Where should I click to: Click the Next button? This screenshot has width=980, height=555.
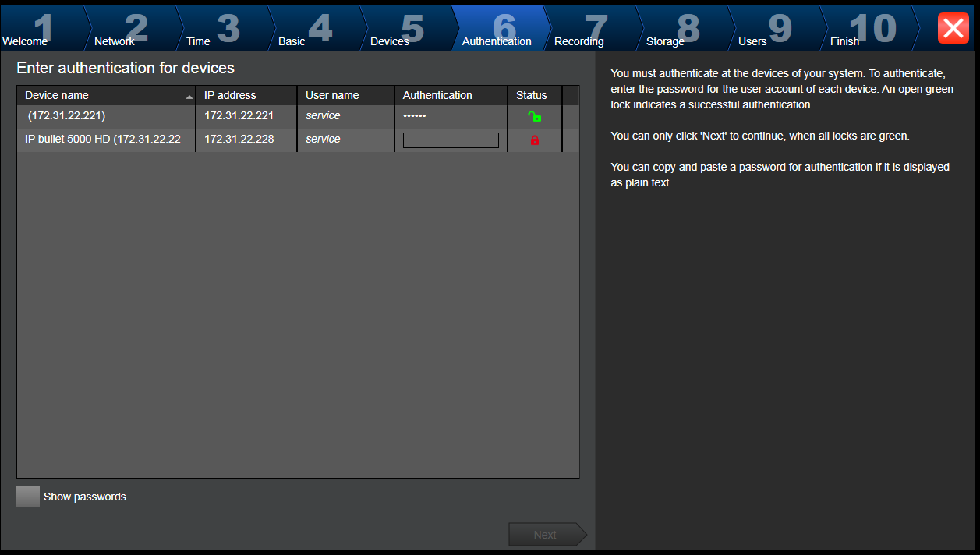click(x=547, y=535)
